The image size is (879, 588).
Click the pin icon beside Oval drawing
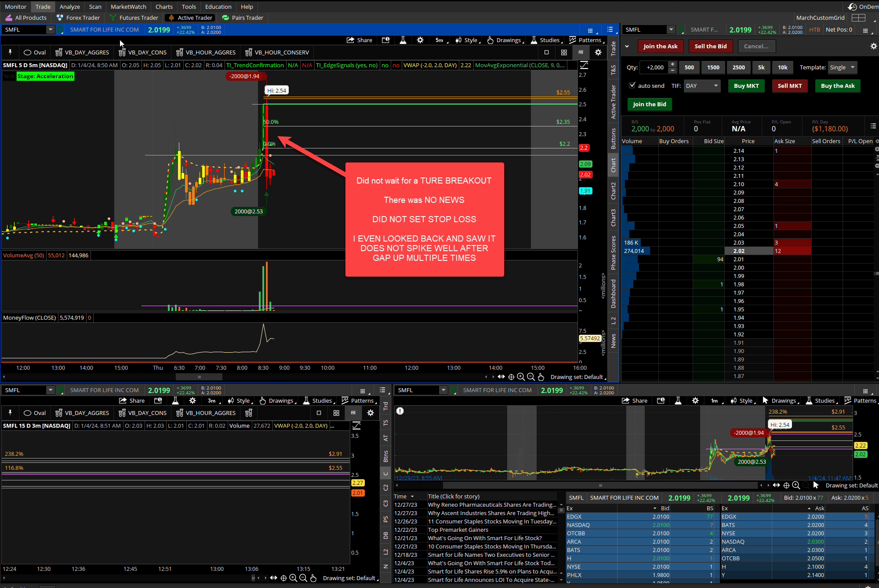[x=10, y=52]
